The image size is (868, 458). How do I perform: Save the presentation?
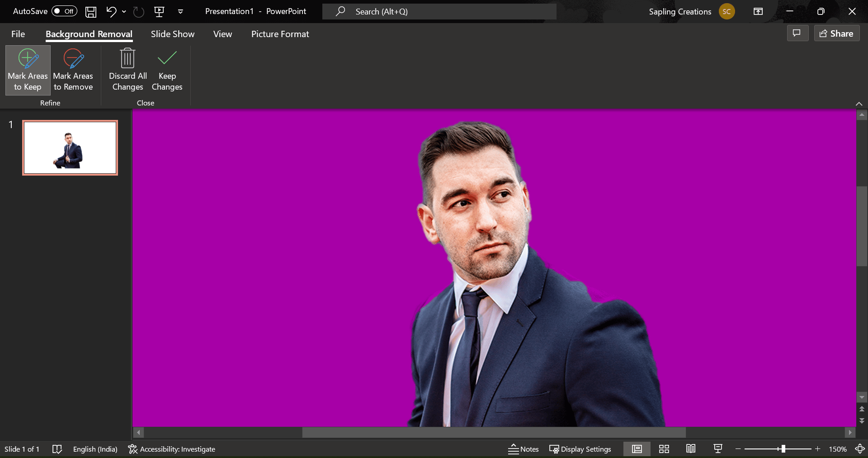pos(90,11)
